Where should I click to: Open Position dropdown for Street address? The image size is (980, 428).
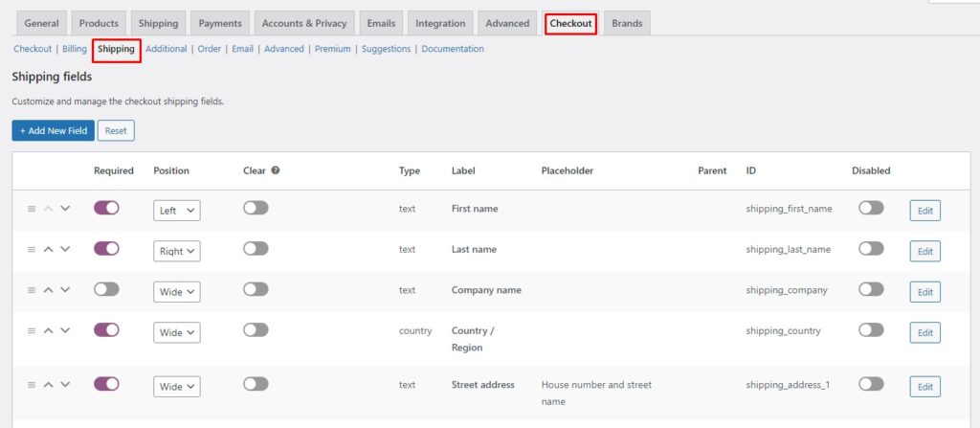point(177,386)
